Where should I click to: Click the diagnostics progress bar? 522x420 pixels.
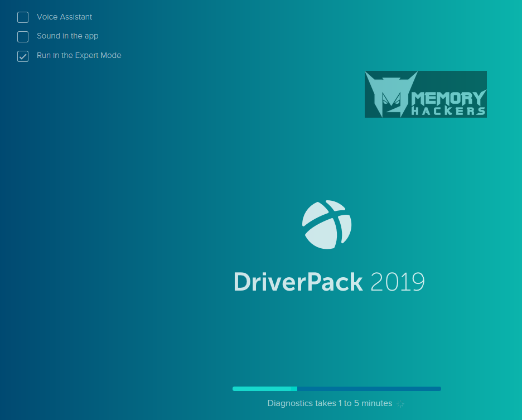point(337,389)
